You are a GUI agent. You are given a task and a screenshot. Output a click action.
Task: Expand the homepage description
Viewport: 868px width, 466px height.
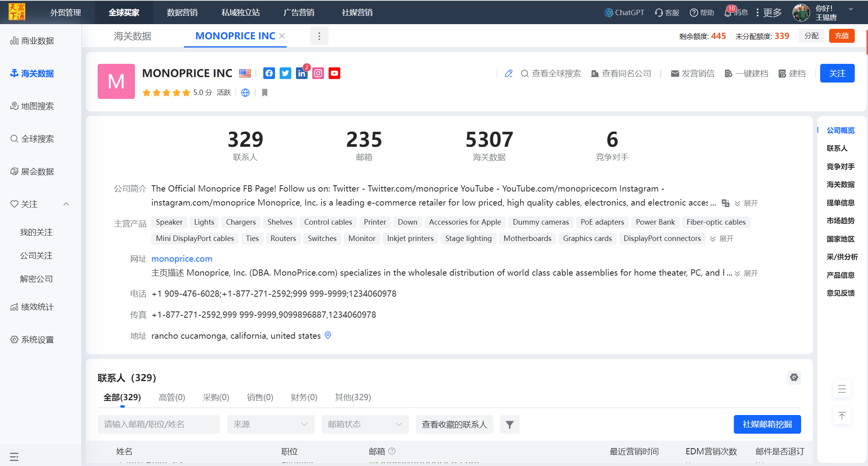746,273
